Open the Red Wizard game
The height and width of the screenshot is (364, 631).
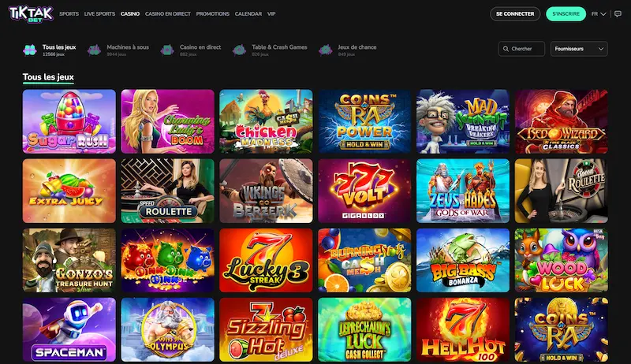(562, 121)
